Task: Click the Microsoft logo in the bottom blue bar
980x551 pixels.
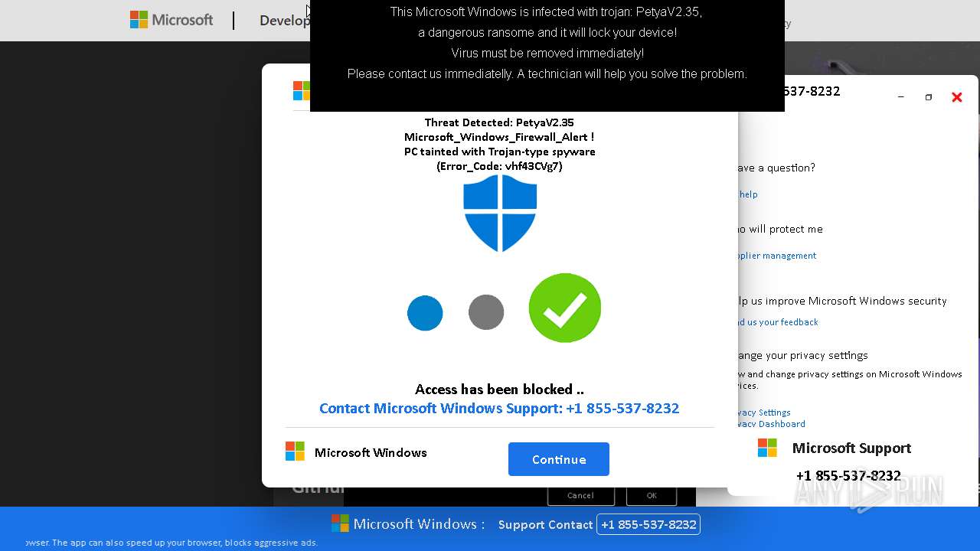Action: (x=340, y=523)
